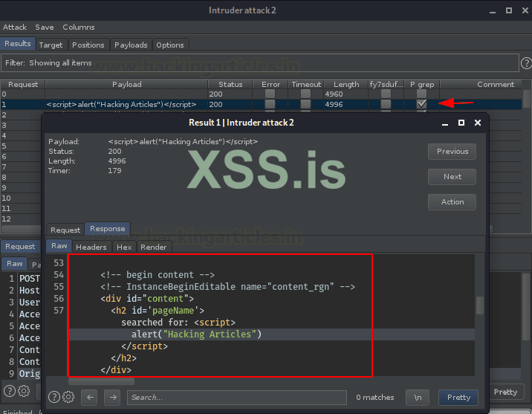Select length value 4996 in row 1
Screen dimensions: 532x414
click(x=334, y=105)
